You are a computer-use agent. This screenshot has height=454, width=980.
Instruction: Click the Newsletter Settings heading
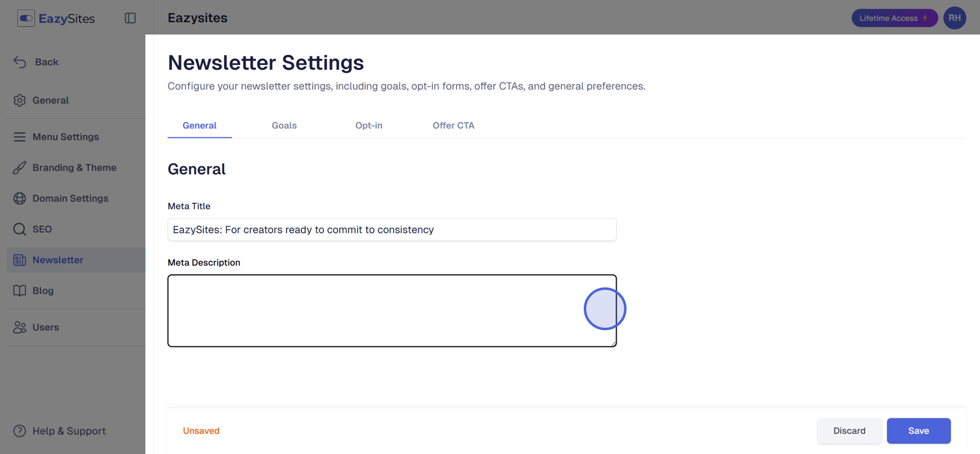266,62
